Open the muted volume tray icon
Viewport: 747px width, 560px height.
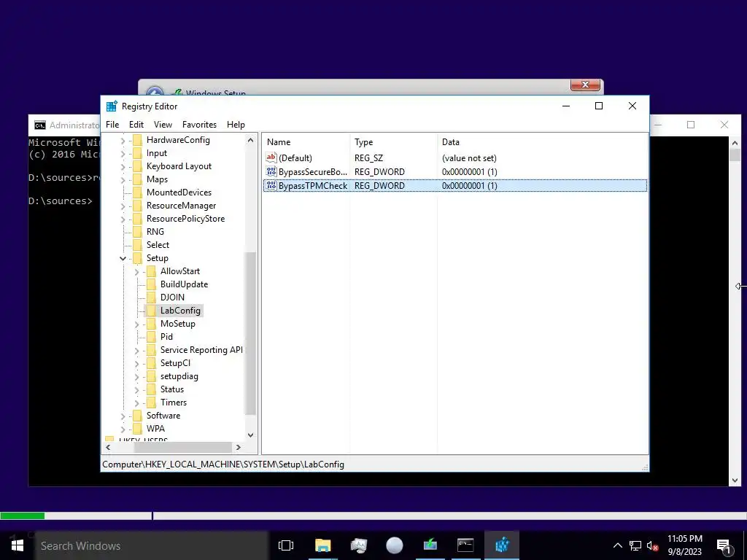point(653,545)
